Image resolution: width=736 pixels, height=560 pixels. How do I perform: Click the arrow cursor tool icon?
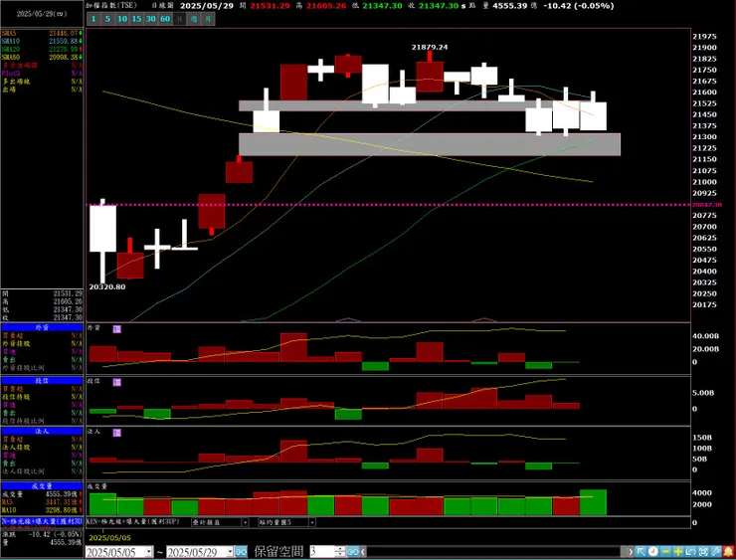(x=641, y=552)
